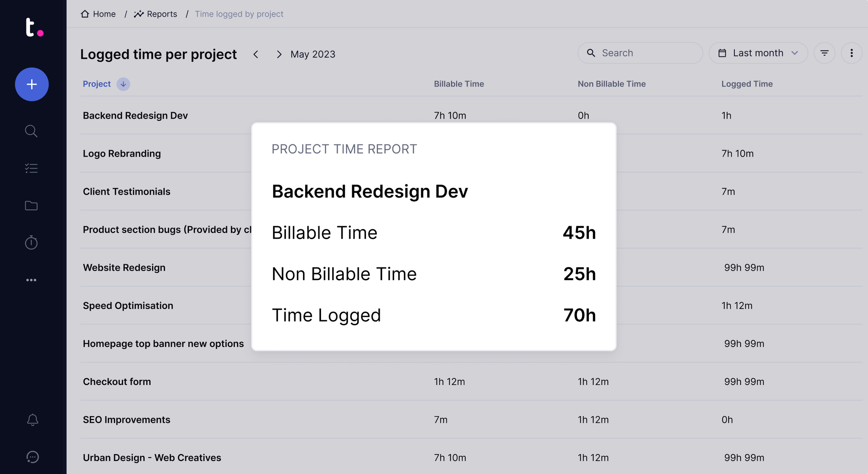Click the previous month arrow

coord(256,54)
